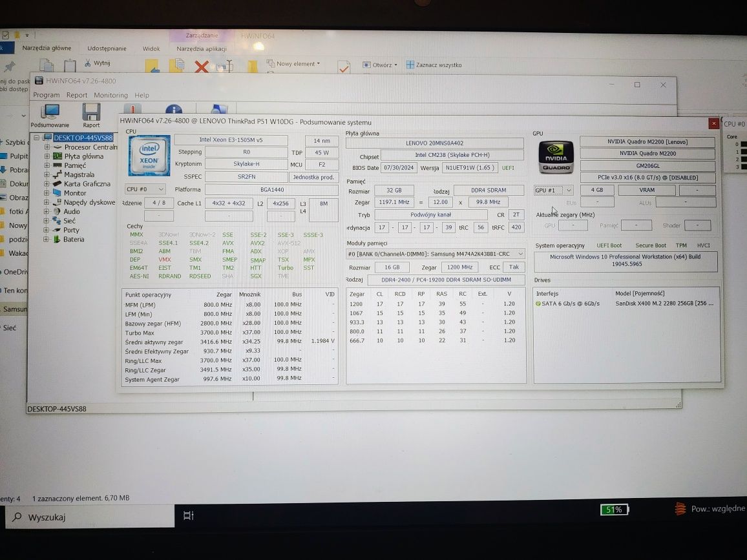Close the Podsumowanie systemu window
This screenshot has height=560, width=747.
point(713,123)
